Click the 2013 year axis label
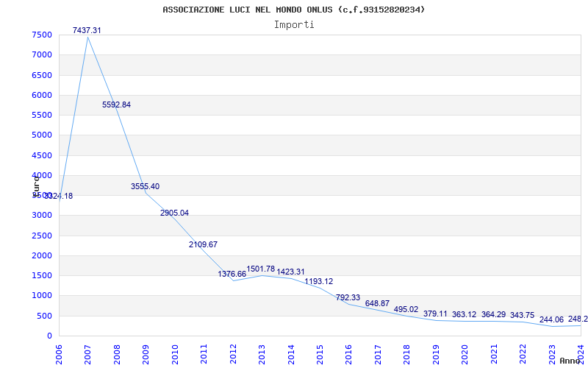The image size is (588, 368). pyautogui.click(x=262, y=354)
